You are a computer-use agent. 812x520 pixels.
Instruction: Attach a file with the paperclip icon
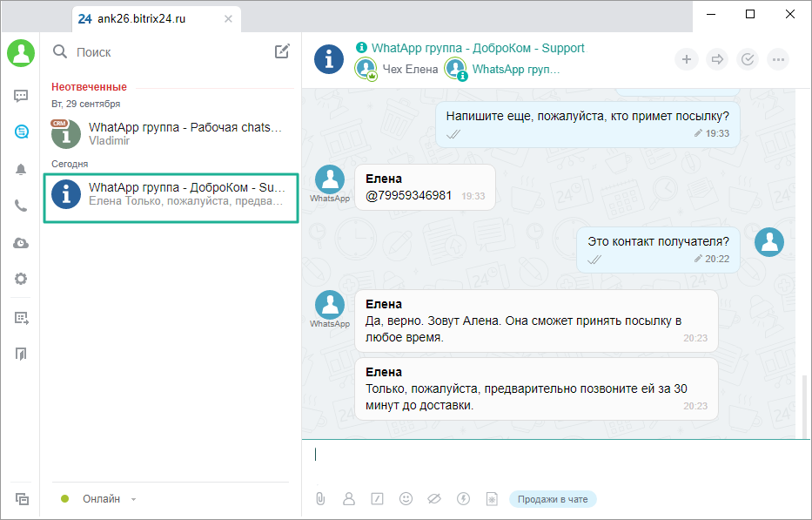pos(320,499)
